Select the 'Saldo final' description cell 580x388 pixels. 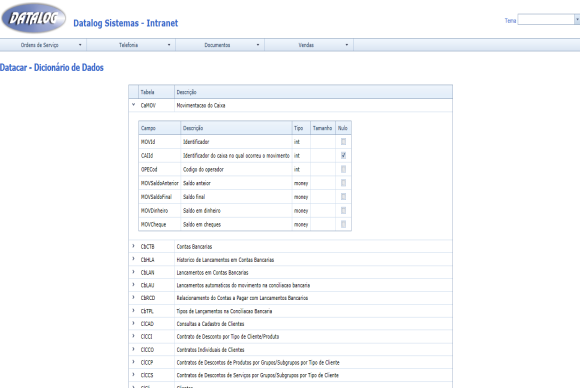point(236,196)
